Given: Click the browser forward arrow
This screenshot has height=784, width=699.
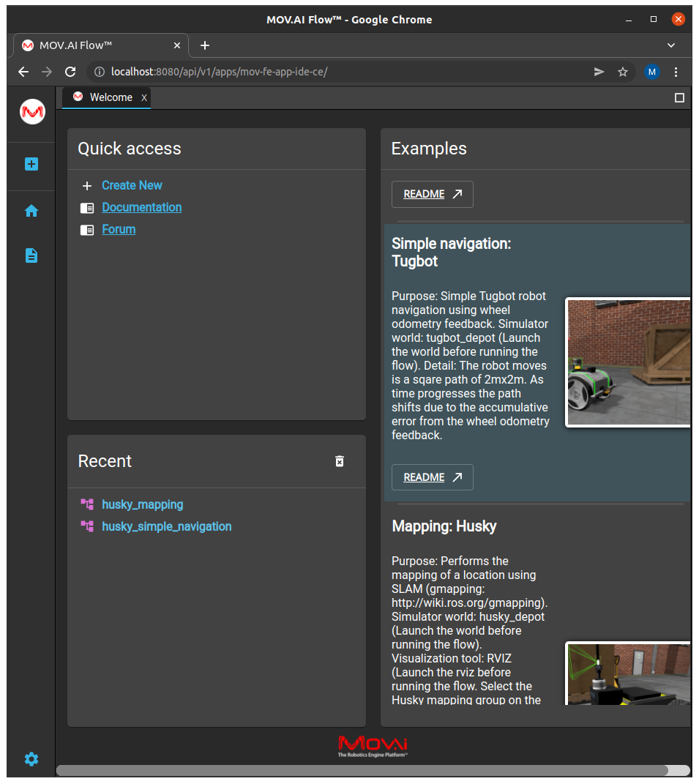Looking at the screenshot, I should click(47, 72).
